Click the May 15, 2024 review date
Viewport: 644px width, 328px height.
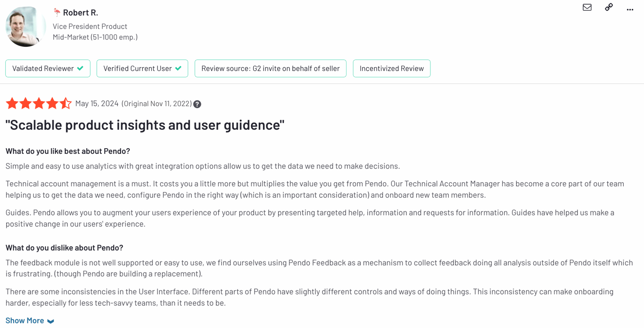point(97,103)
